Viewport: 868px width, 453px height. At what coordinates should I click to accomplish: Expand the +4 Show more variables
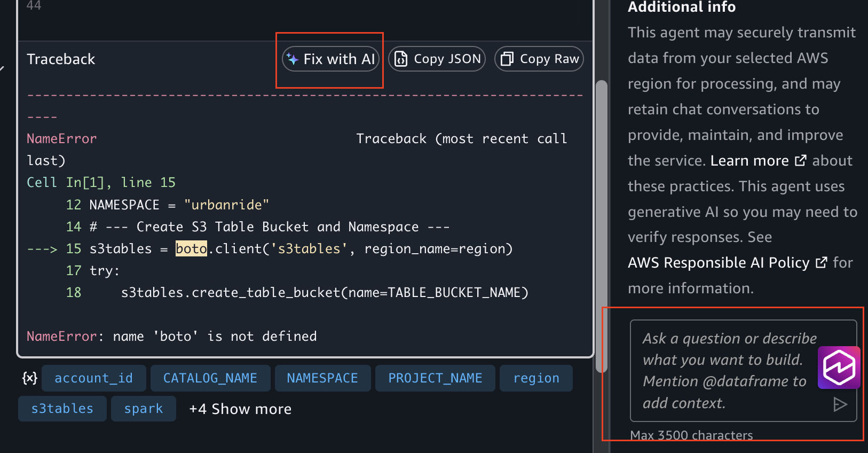point(240,409)
